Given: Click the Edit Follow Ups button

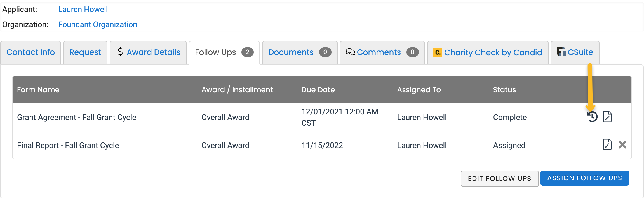Looking at the screenshot, I should (500, 178).
